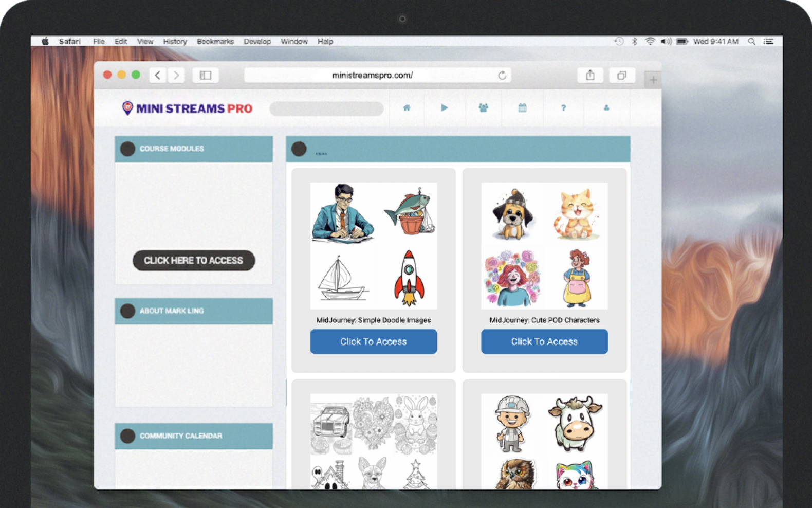Toggle Safari's sidebar button

(206, 75)
